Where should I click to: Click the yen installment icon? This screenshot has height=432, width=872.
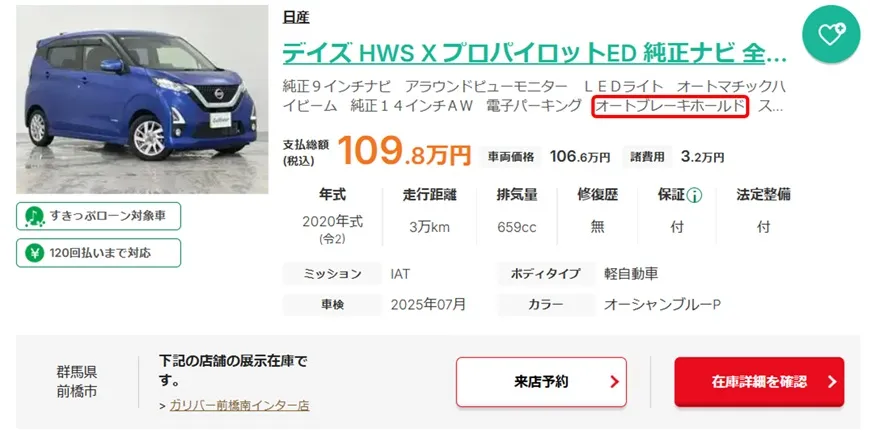34,253
